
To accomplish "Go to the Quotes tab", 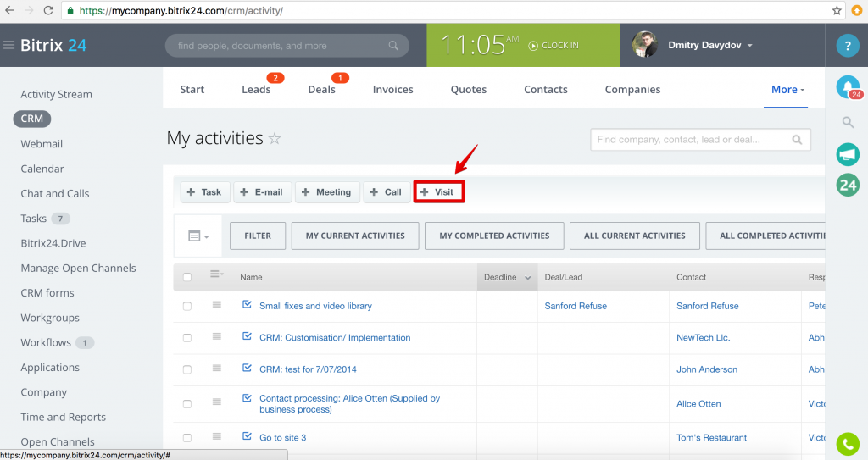I will click(468, 90).
